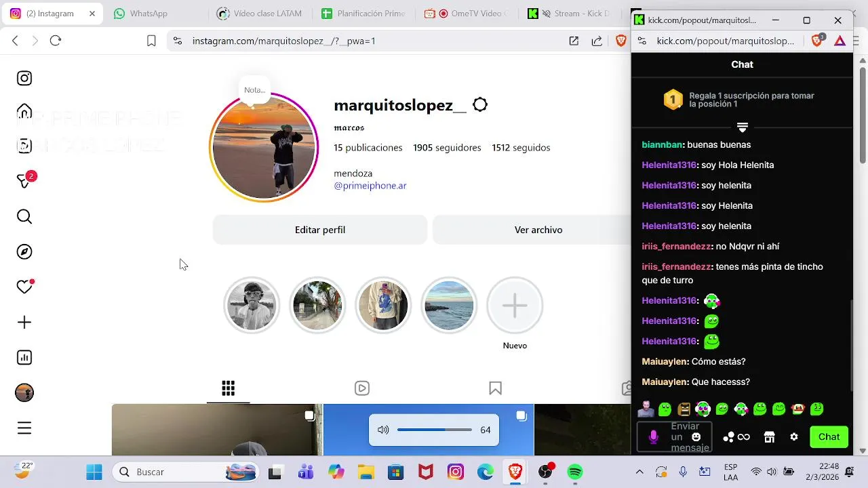
Task: Open Brave Shields icon in Kick popout
Action: point(817,41)
